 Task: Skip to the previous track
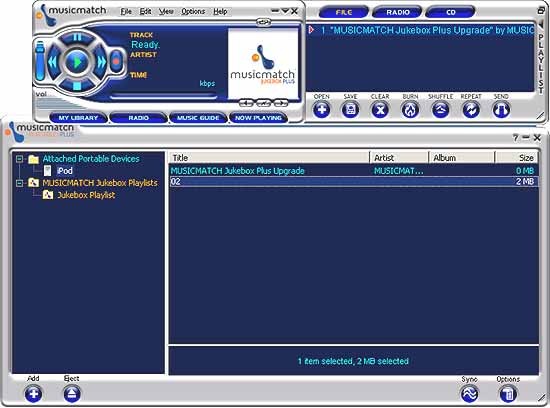tap(53, 62)
